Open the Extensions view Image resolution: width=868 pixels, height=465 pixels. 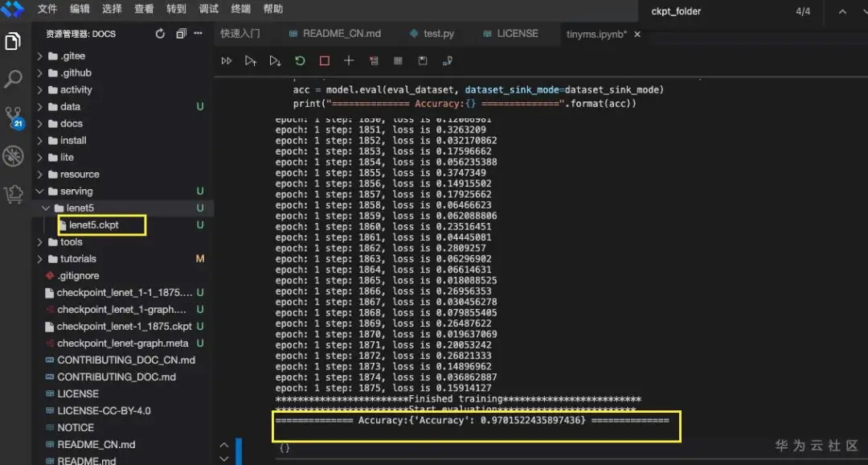(x=13, y=193)
